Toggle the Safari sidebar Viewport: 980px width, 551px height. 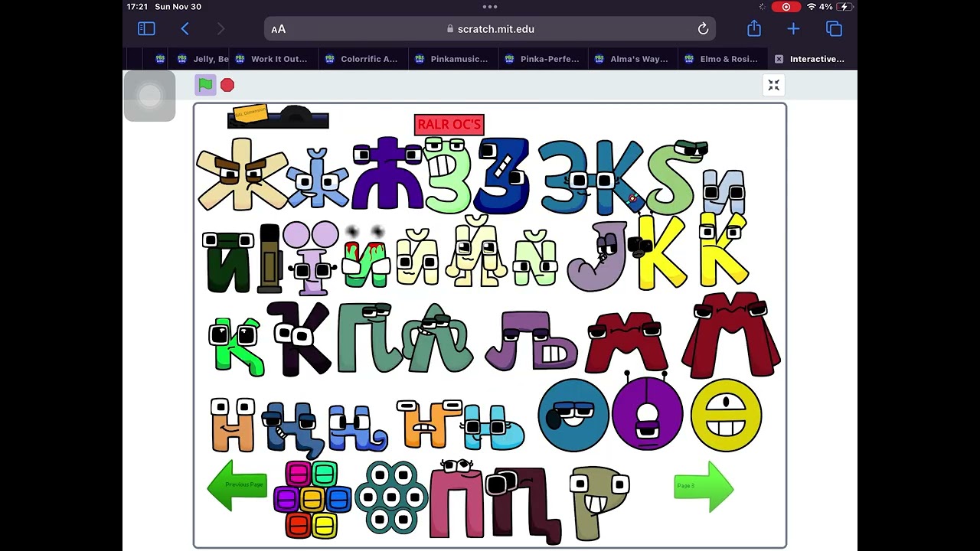(x=146, y=29)
